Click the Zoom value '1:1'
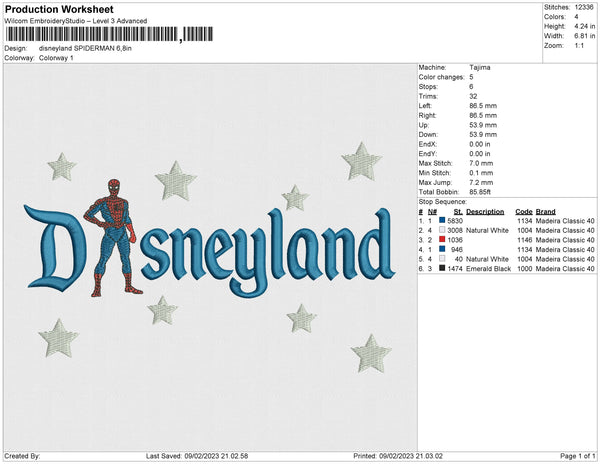This screenshot has width=600, height=464. [579, 46]
